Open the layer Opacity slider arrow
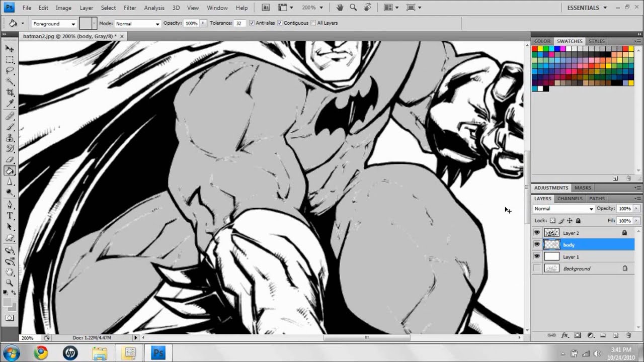The width and height of the screenshot is (644, 362). 637,209
